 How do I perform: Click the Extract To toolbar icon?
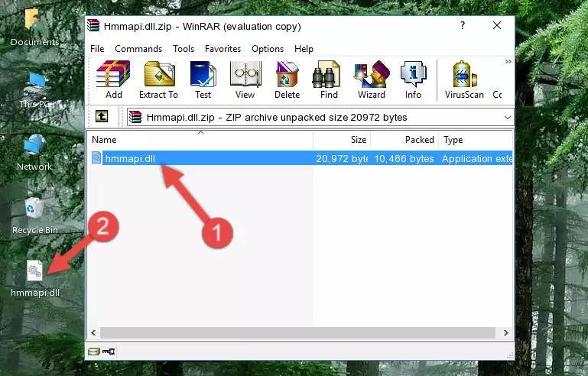pos(158,79)
